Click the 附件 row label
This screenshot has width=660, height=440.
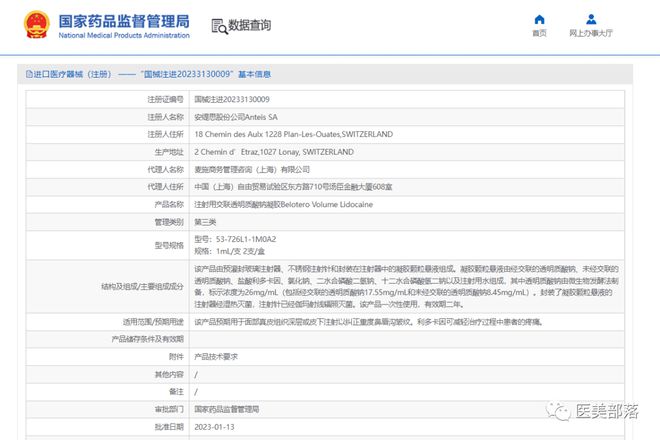[176, 357]
